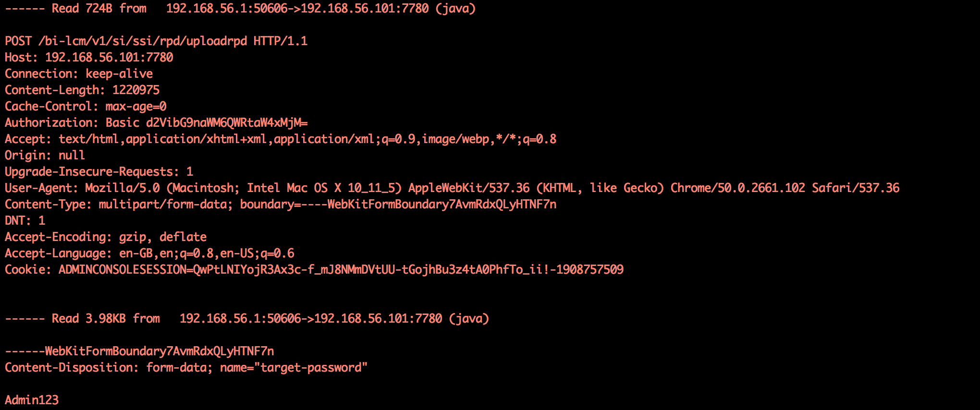Click the Upgrade-Insecure-Requests header
The height and width of the screenshot is (410, 980).
point(99,171)
